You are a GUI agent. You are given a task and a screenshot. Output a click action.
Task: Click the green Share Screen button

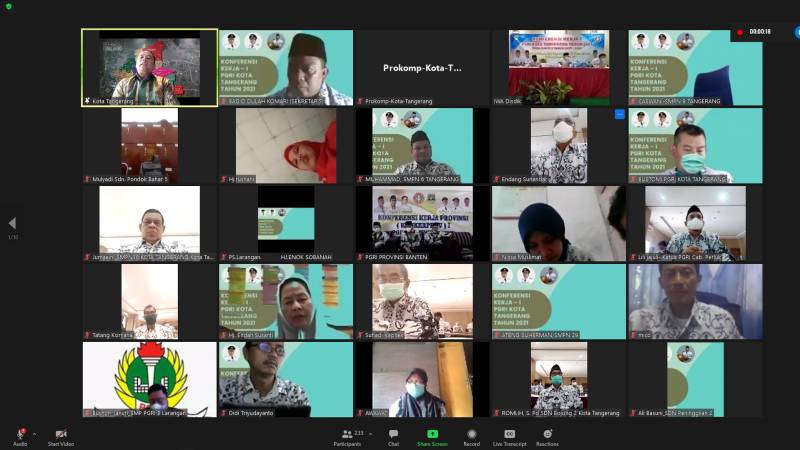[431, 434]
